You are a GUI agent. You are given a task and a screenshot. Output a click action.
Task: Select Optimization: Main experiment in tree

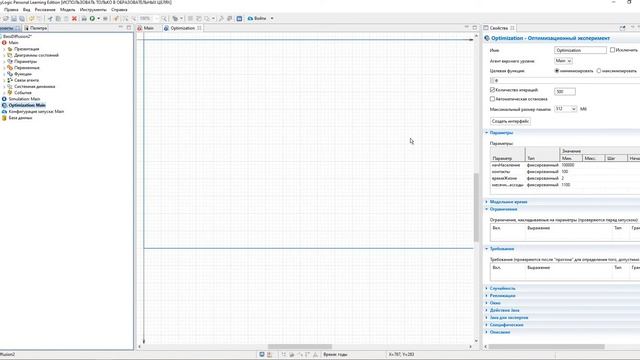click(27, 105)
